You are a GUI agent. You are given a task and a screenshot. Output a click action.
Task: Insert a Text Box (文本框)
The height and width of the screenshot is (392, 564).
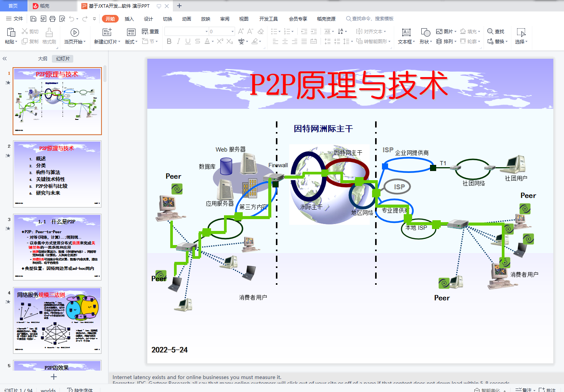point(406,36)
